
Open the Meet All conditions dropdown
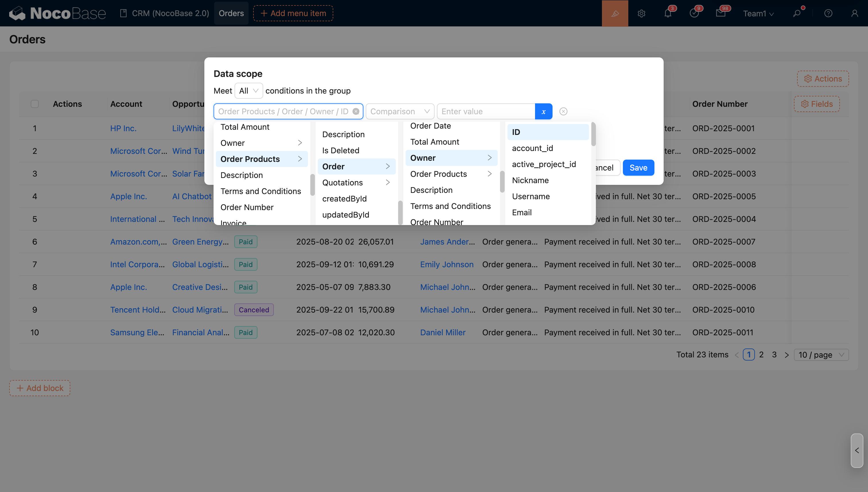coord(248,90)
